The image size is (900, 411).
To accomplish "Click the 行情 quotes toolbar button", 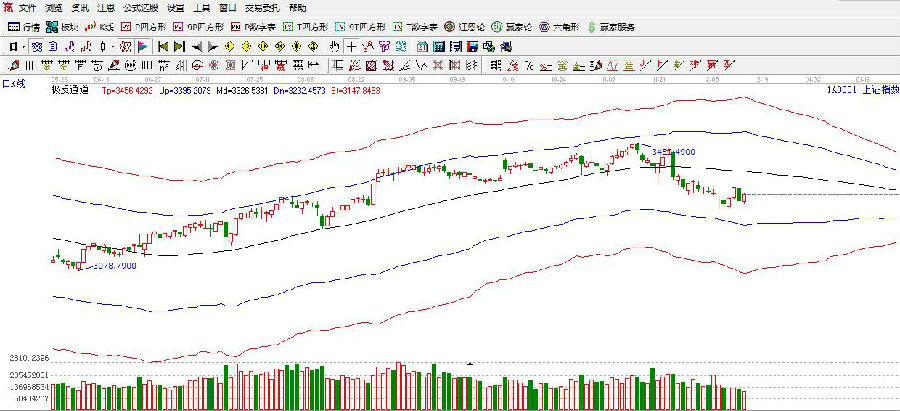I will 25,27.
